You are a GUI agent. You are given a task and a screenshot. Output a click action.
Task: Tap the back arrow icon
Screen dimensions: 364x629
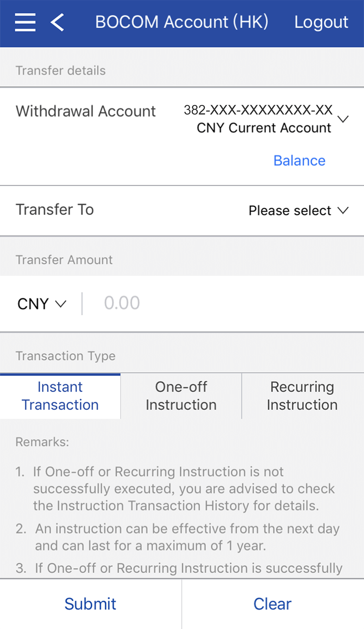click(x=58, y=22)
